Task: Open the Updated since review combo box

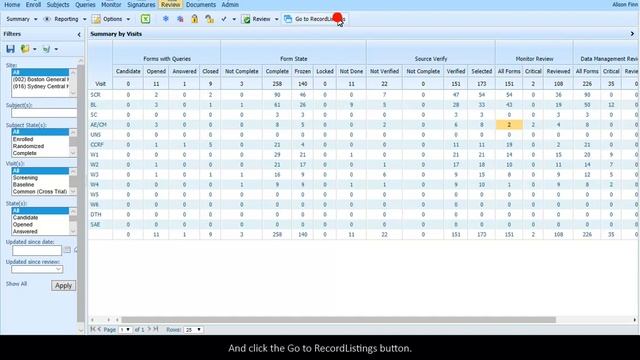Action: [37, 269]
